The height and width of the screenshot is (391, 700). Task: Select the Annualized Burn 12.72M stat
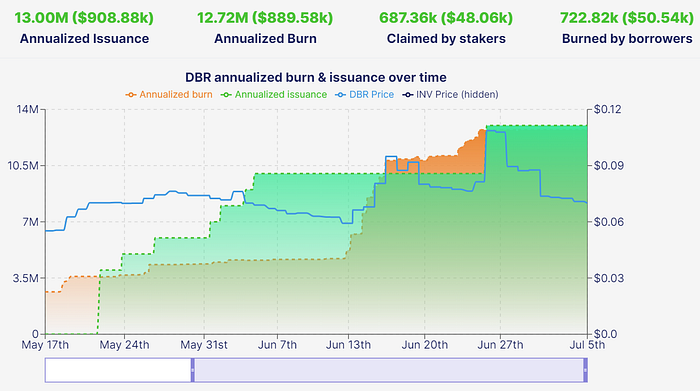click(265, 28)
